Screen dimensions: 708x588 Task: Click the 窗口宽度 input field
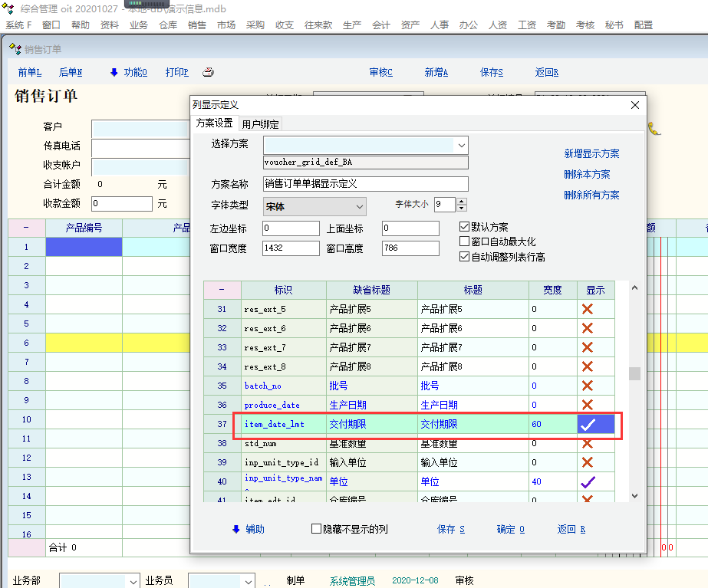coord(291,248)
